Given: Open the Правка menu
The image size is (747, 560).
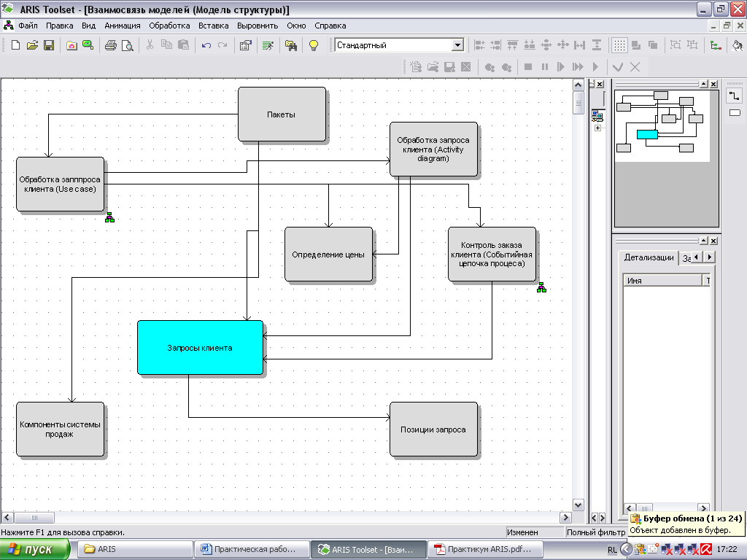Looking at the screenshot, I should pos(60,26).
